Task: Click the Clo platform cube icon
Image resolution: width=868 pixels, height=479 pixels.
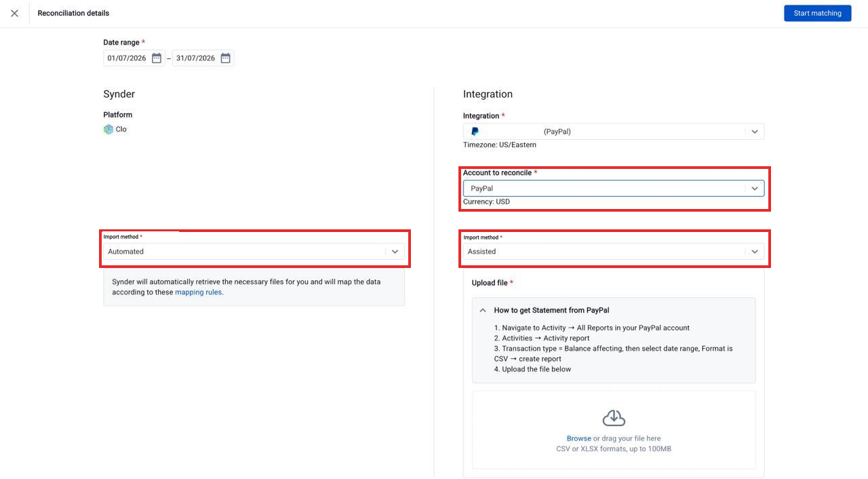Action: coord(108,129)
